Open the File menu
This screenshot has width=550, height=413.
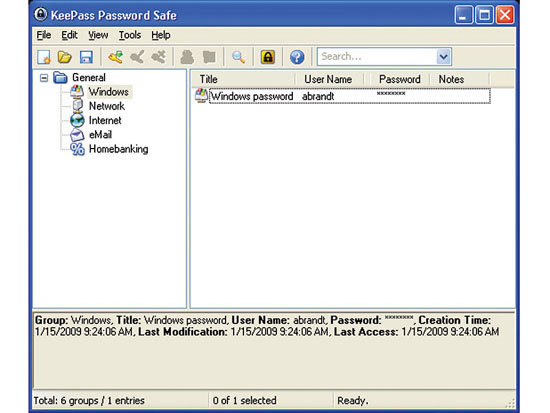(44, 35)
